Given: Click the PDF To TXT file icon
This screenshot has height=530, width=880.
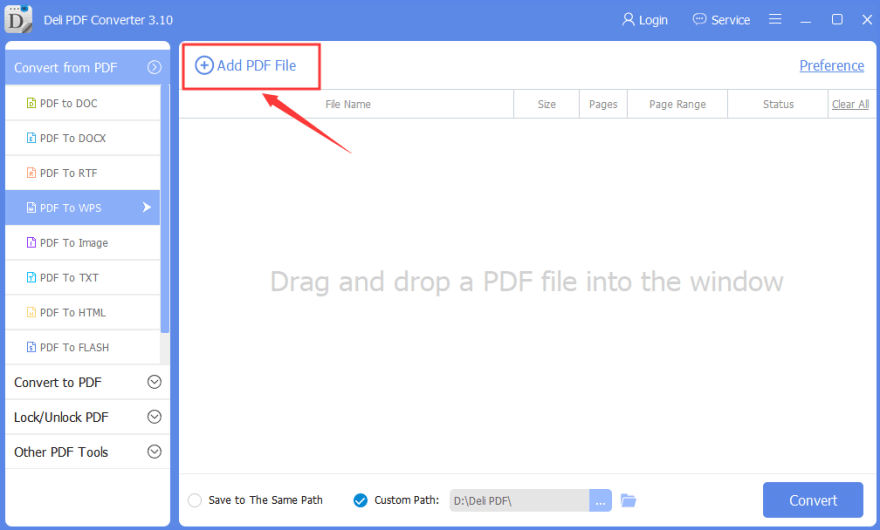Looking at the screenshot, I should [31, 277].
